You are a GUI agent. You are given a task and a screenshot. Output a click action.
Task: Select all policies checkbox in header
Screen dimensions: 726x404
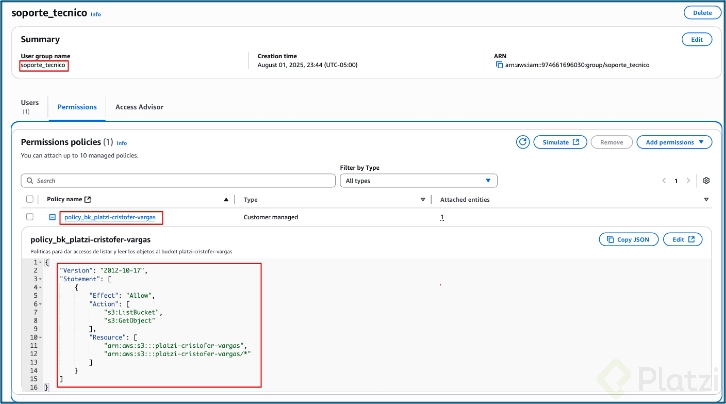coord(30,199)
